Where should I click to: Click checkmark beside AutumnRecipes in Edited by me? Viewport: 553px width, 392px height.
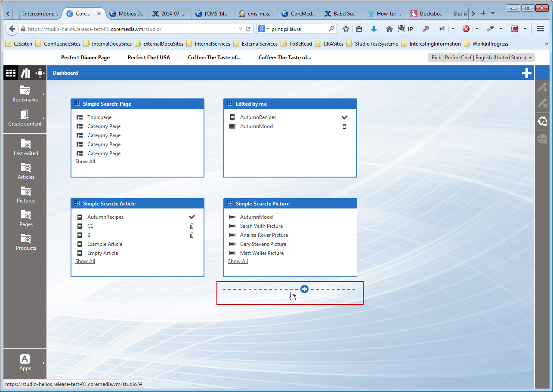(x=344, y=117)
